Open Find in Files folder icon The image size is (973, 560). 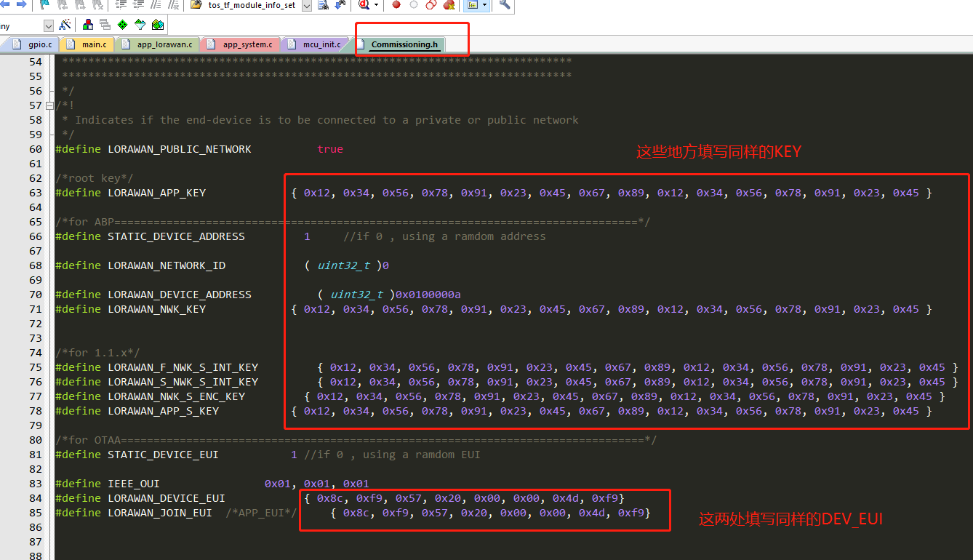[196, 4]
